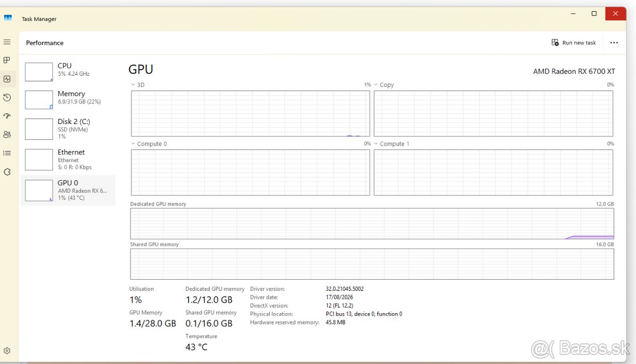Click the driver date 17/08/2026
The width and height of the screenshot is (636, 364).
pos(339,297)
